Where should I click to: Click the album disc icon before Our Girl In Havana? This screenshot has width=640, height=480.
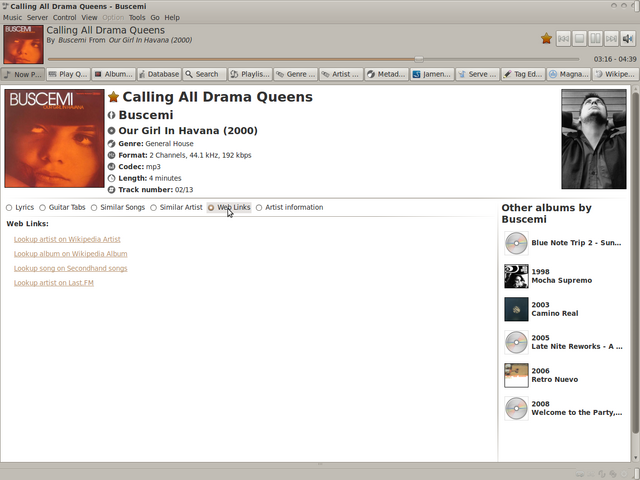(x=111, y=131)
